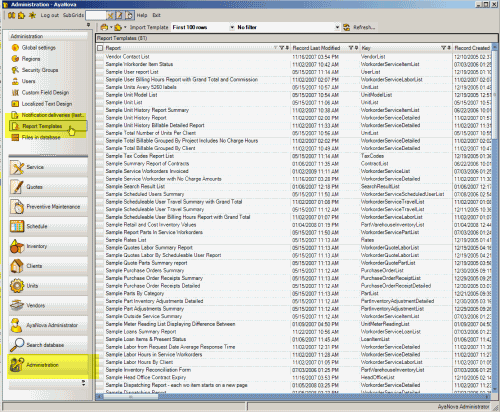Open the Vendors navigation group

48,305
